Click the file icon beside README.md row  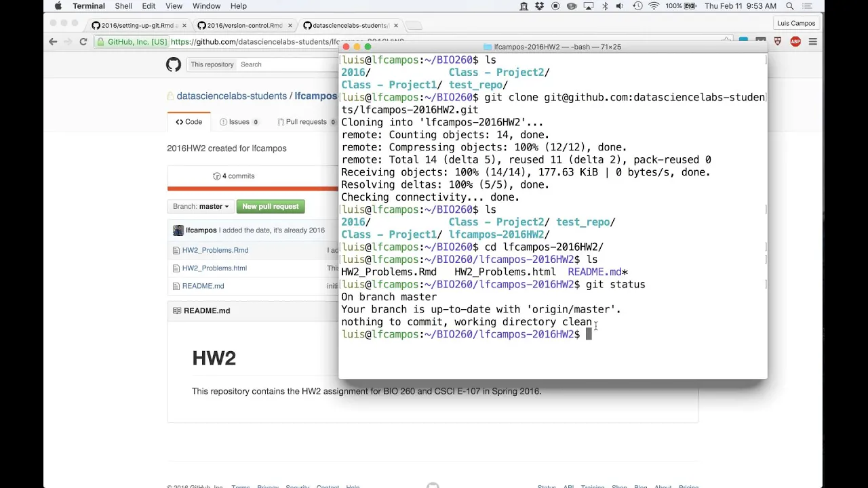(x=176, y=286)
